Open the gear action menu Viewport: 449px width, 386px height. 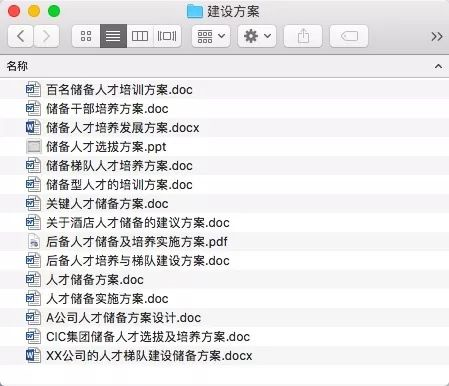tap(257, 36)
